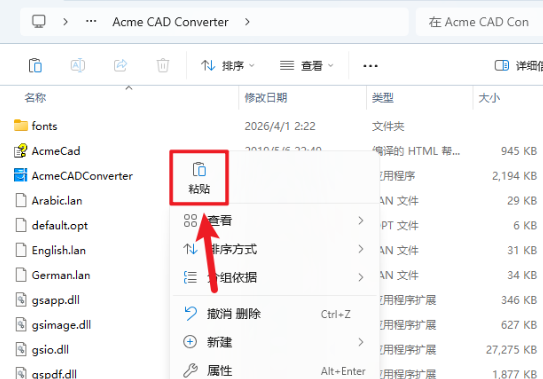
Task: Choose 撤消 删除 in context menu
Action: coord(274,314)
